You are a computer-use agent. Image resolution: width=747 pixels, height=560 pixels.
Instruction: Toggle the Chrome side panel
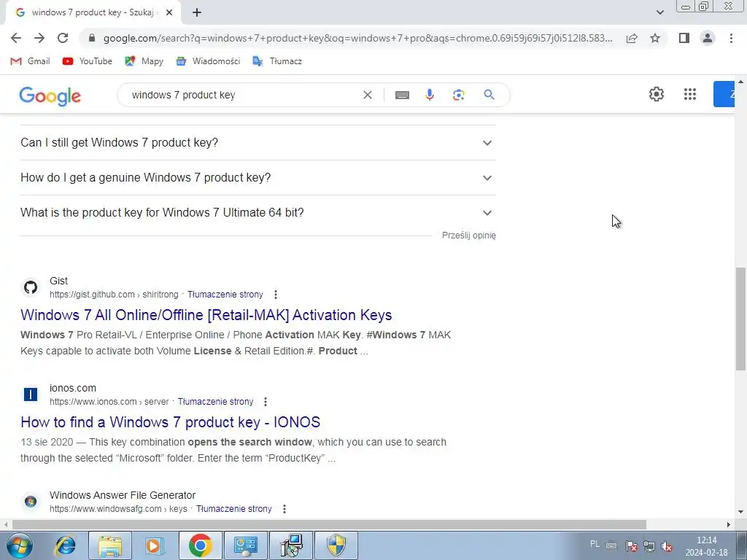[x=684, y=38]
